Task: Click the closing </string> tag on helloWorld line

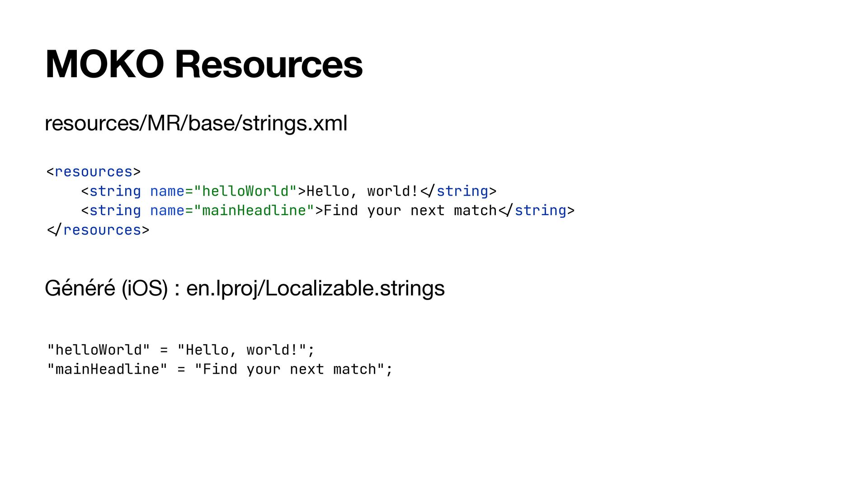Action: tap(458, 191)
